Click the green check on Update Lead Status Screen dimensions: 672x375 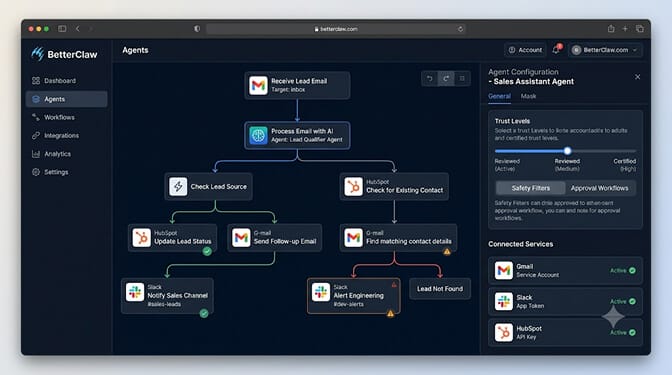coord(207,252)
